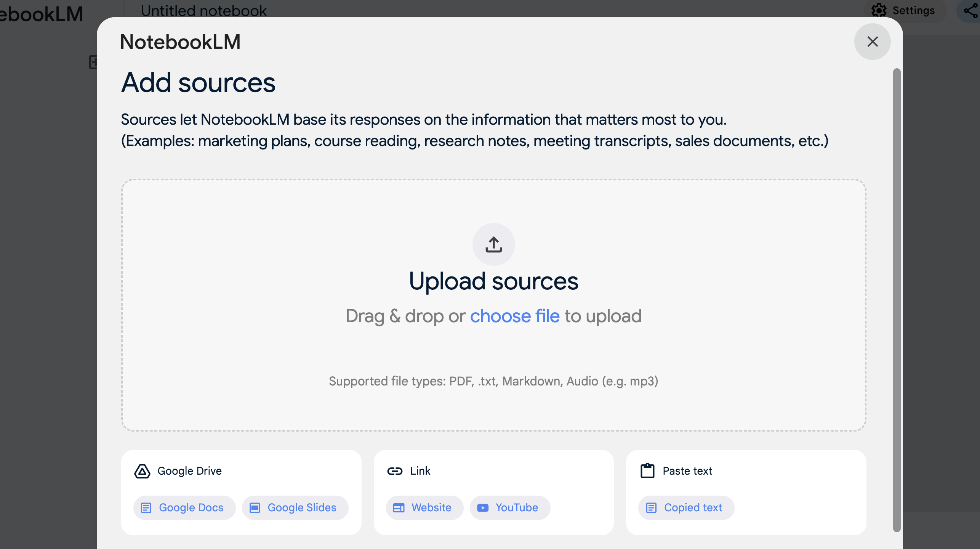Close the Add sources dialog
This screenshot has width=980, height=549.
click(x=872, y=42)
